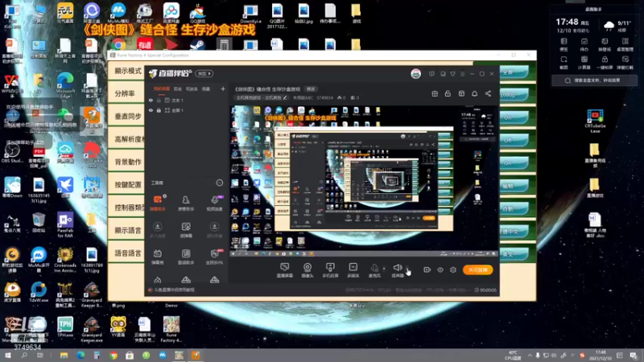
Task: Click the unlock padlock icon above preview
Action: (448, 93)
